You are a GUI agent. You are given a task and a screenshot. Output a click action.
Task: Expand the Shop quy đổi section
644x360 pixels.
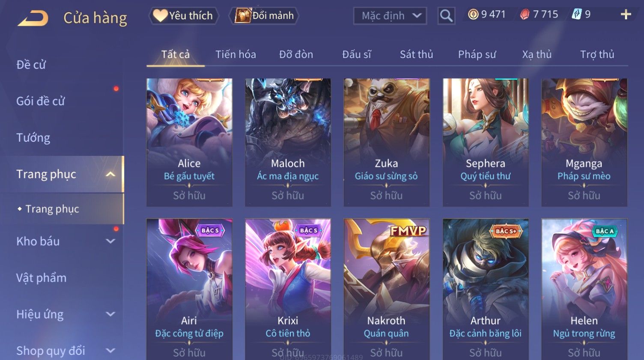pos(110,351)
